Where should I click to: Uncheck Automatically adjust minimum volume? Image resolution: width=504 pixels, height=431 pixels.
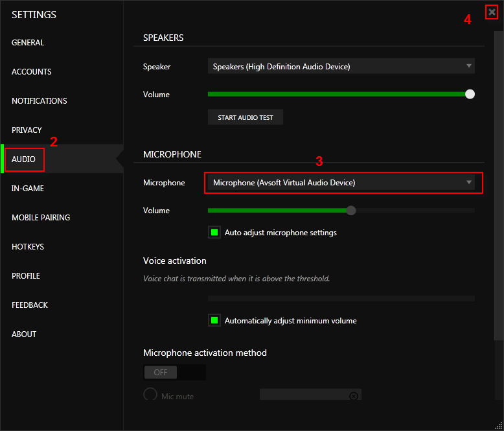pos(214,320)
